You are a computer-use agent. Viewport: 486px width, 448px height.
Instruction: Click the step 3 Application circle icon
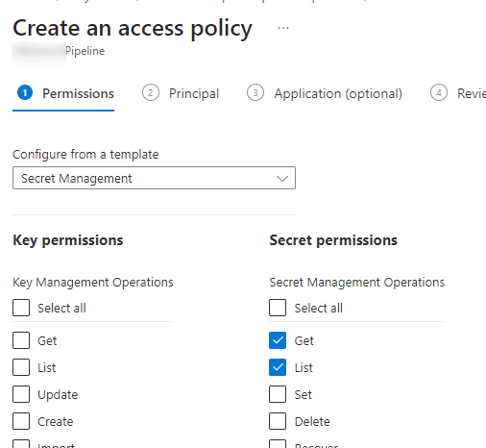[255, 93]
